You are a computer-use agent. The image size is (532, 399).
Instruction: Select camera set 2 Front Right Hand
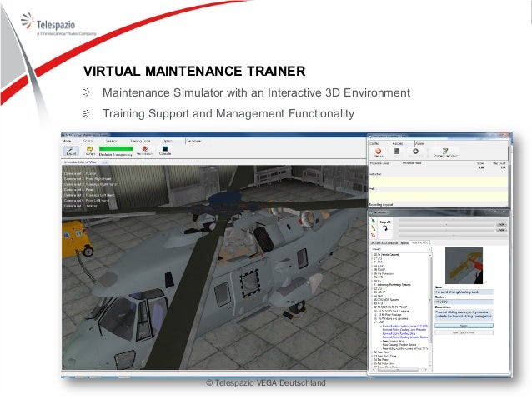(x=88, y=179)
